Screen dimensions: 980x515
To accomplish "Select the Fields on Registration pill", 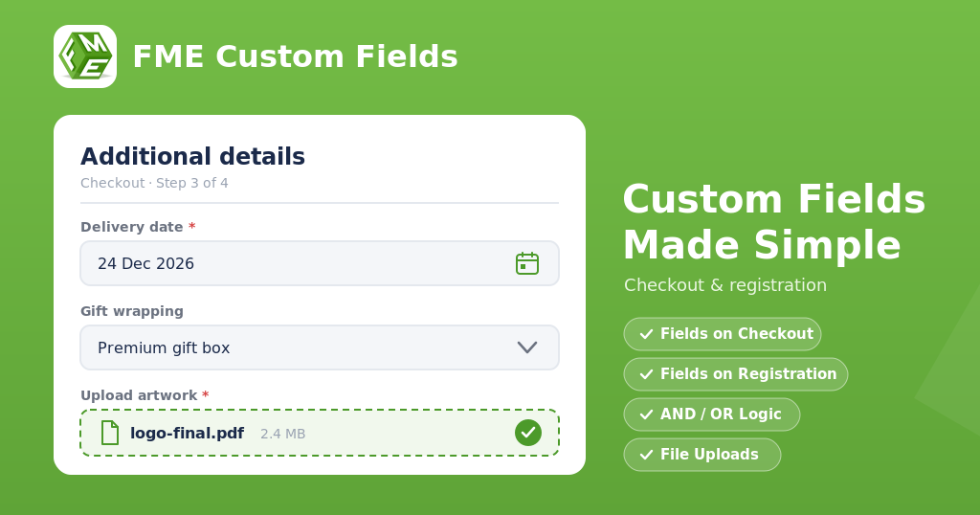I will click(x=736, y=374).
